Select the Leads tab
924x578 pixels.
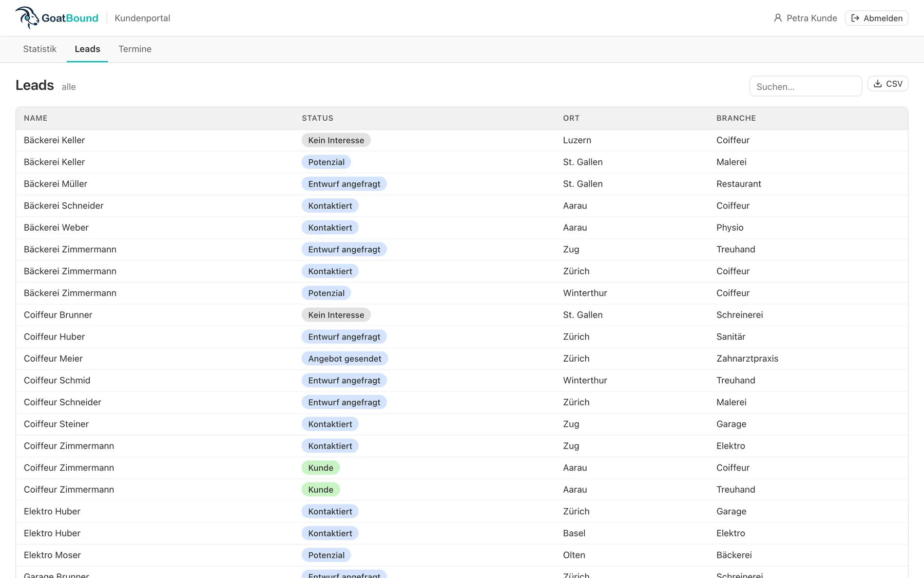[x=87, y=49]
